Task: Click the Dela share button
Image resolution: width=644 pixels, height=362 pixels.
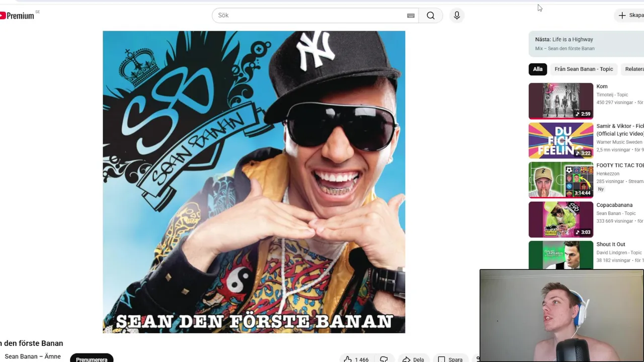Action: (413, 359)
